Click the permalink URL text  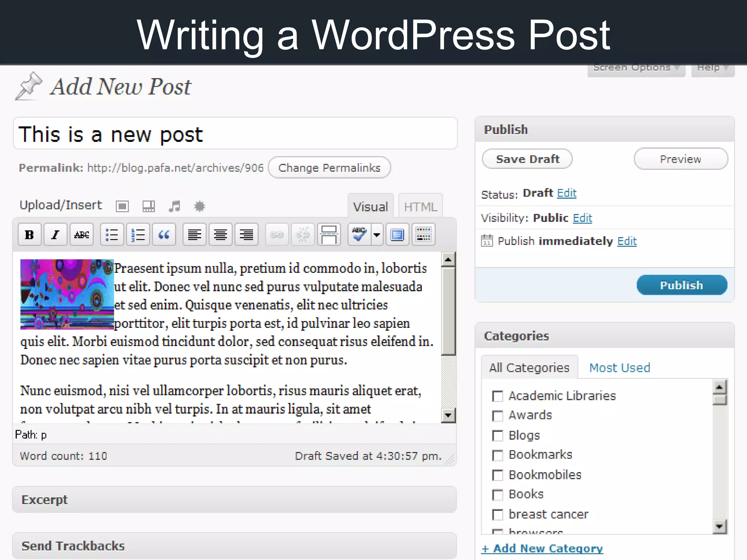pos(175,168)
